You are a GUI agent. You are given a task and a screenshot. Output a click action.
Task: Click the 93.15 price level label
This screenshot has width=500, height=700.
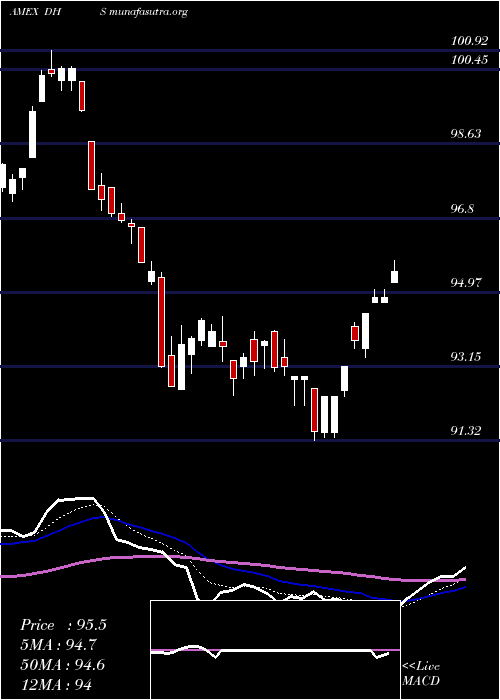466,357
